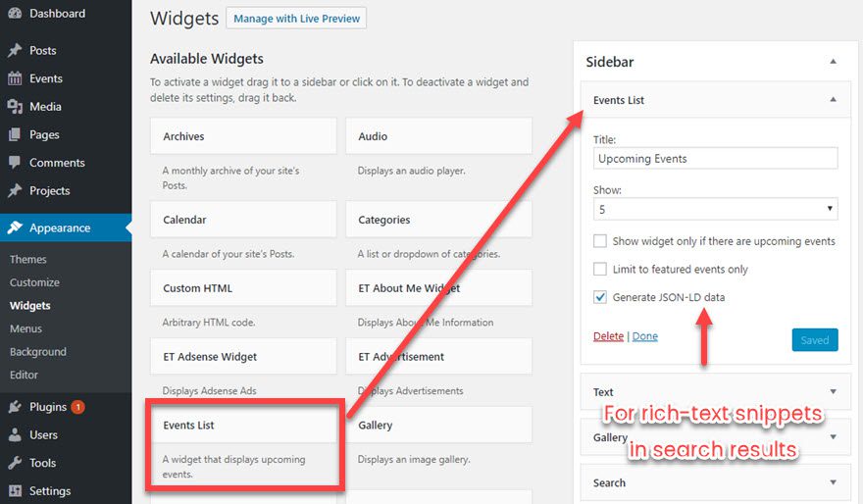863x504 pixels.
Task: Open the Show count dropdown
Action: (715, 209)
